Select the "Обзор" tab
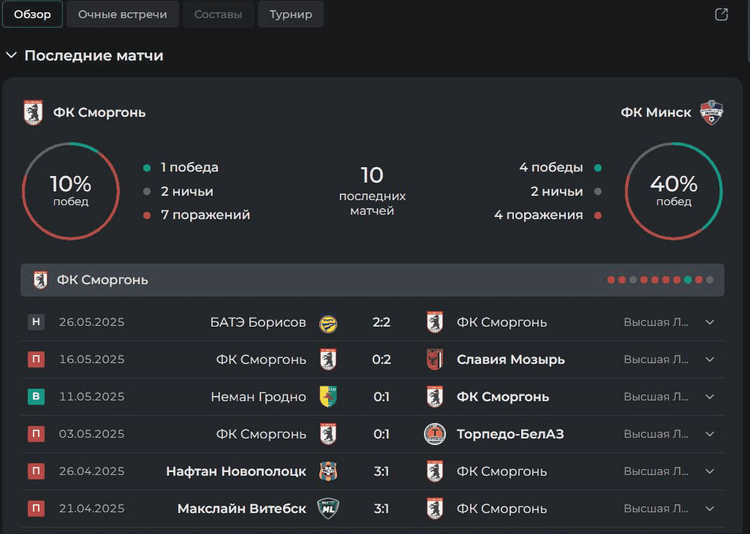The height and width of the screenshot is (534, 750). pyautogui.click(x=32, y=15)
